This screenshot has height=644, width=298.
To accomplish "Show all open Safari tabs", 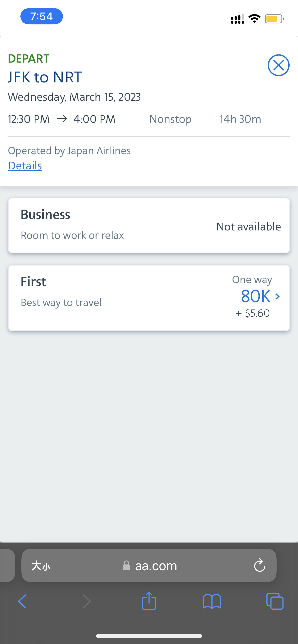I will 275,601.
